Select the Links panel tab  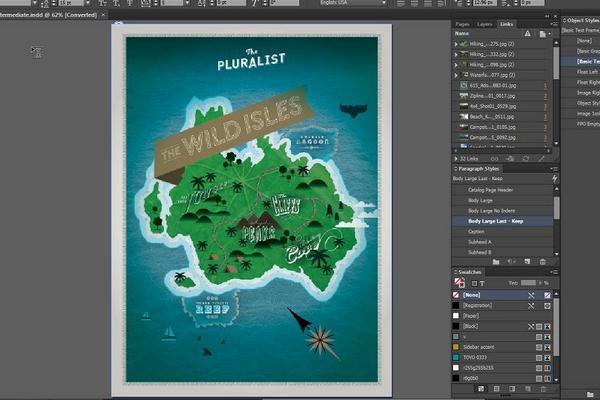pyautogui.click(x=506, y=24)
